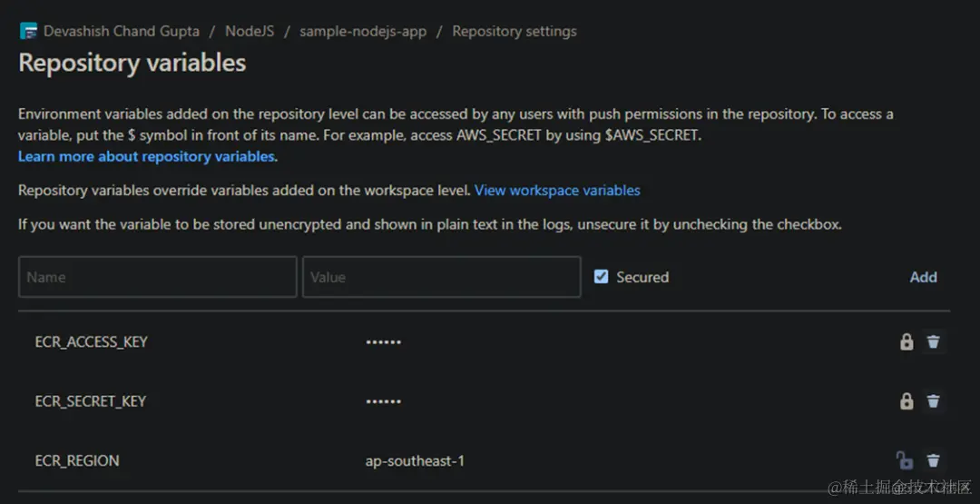The image size is (980, 504).
Task: Click the ap-southeast-1 value
Action: [x=415, y=461]
